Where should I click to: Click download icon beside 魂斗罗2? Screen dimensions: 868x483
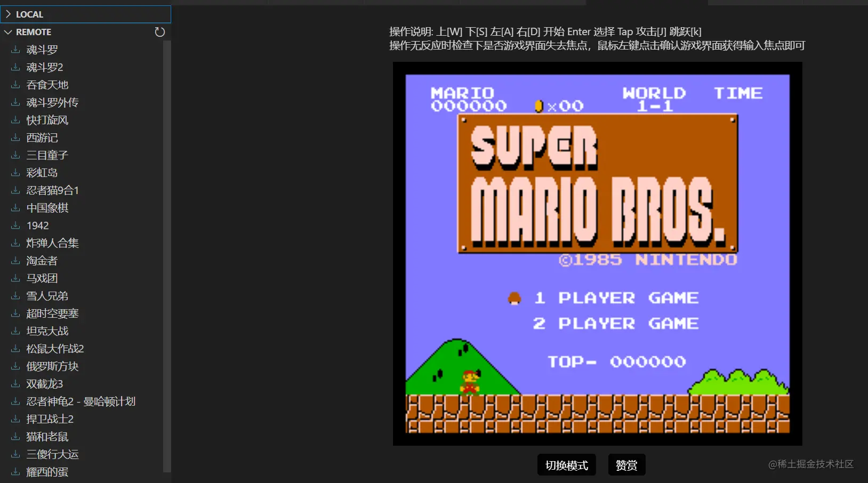coord(15,67)
